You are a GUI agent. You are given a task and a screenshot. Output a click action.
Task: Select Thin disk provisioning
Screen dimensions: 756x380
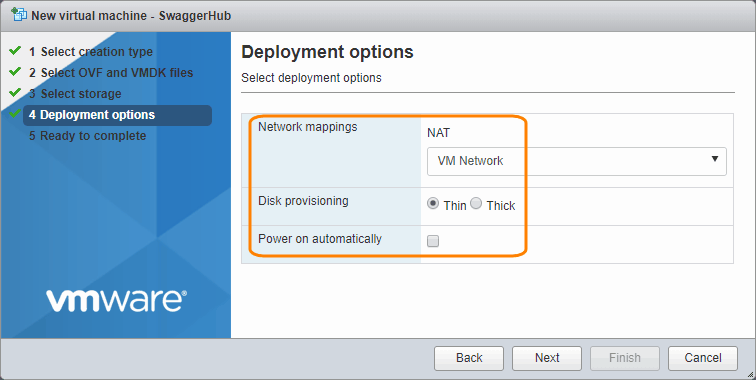click(x=433, y=204)
